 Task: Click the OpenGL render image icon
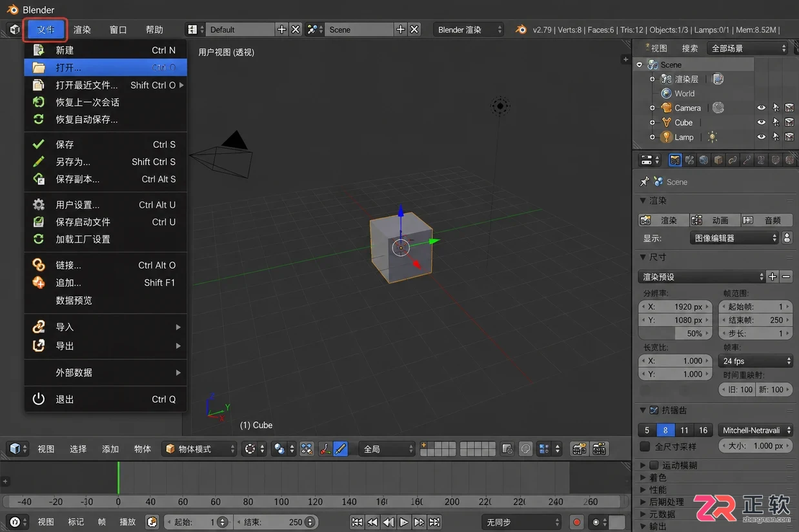click(x=579, y=449)
